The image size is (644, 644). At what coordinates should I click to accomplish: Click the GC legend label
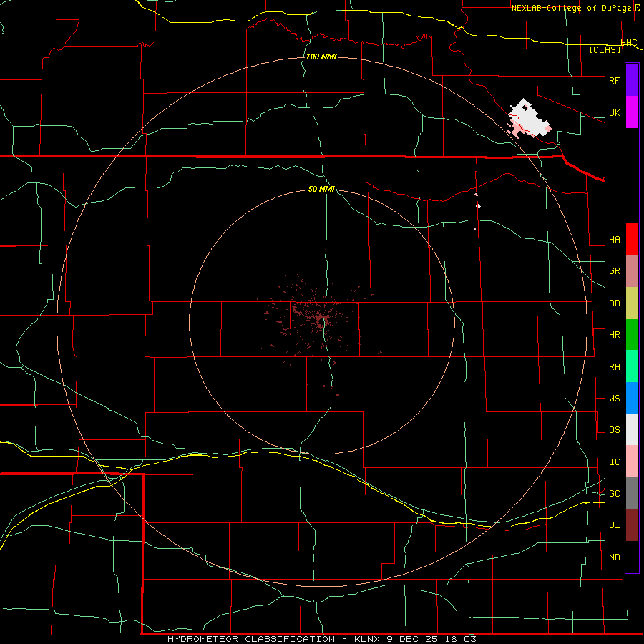click(x=615, y=494)
